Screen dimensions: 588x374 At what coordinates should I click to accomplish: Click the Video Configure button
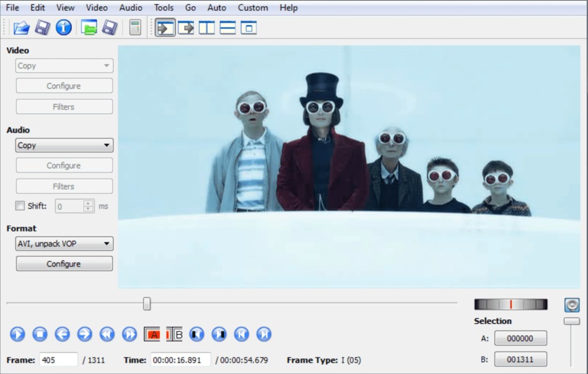pos(64,86)
